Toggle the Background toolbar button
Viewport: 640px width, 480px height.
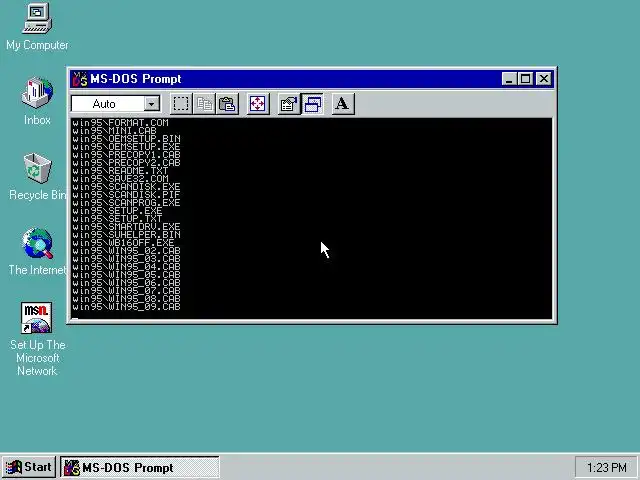312,104
